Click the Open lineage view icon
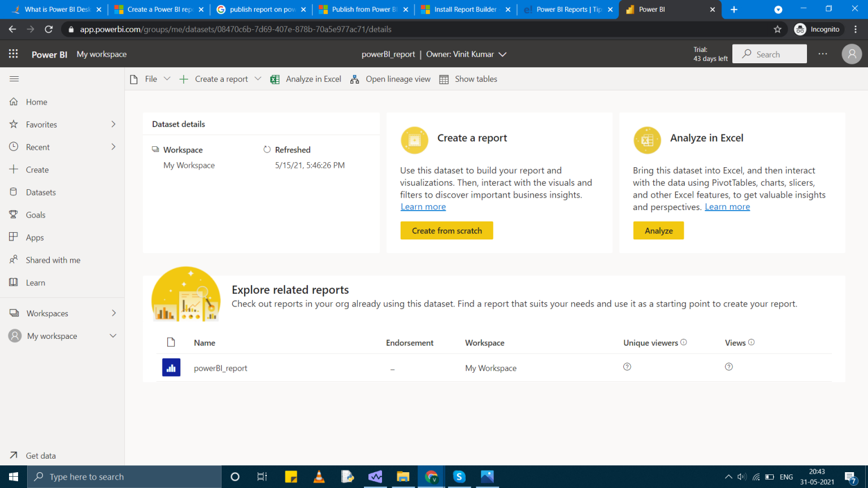The image size is (868, 488). pyautogui.click(x=354, y=79)
